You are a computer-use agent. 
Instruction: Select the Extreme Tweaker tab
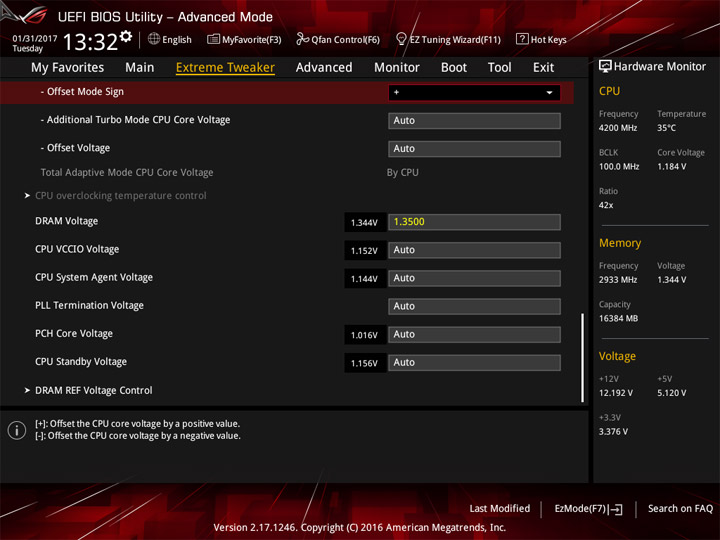coord(225,68)
